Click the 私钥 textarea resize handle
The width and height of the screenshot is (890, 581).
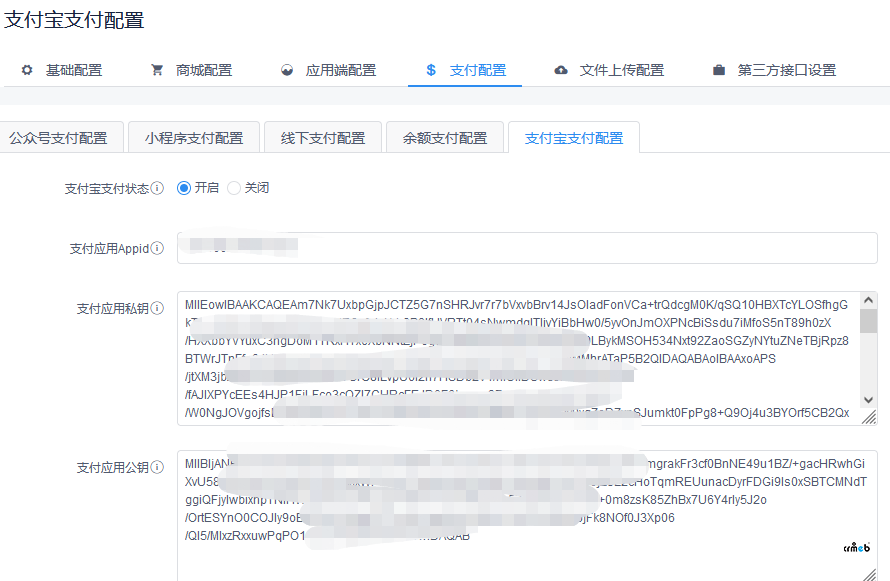point(869,418)
